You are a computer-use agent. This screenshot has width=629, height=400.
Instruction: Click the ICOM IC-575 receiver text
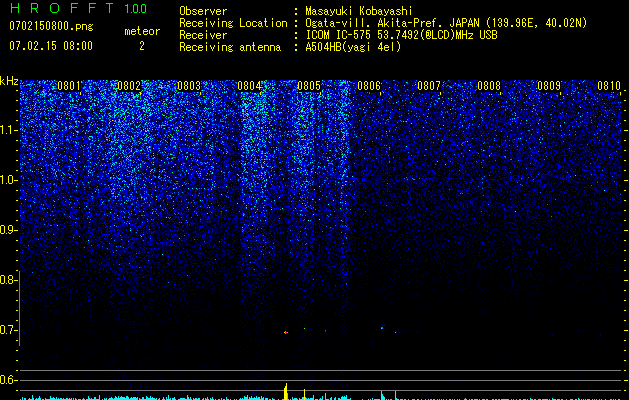401,35
